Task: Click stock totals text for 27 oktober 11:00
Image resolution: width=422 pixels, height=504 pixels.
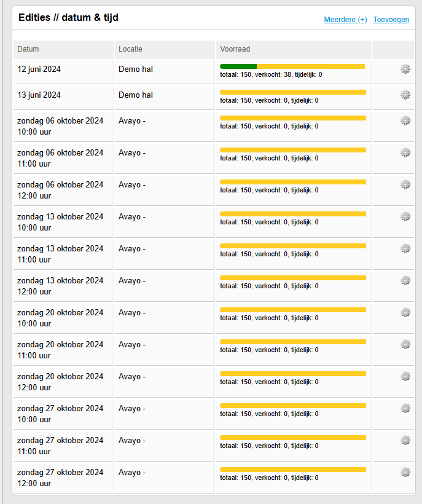Action: coord(269,446)
